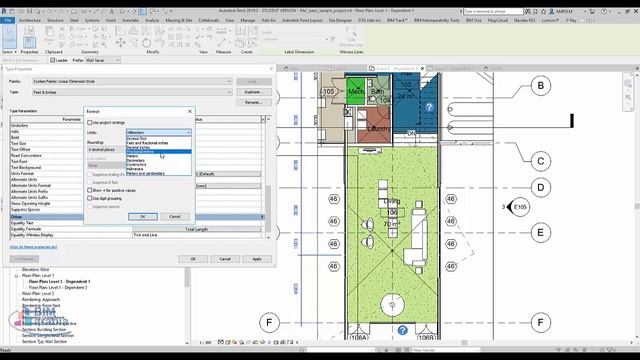This screenshot has height=360, width=640.
Task: Toggle the Leader checkbox in options bar
Action: (52, 60)
